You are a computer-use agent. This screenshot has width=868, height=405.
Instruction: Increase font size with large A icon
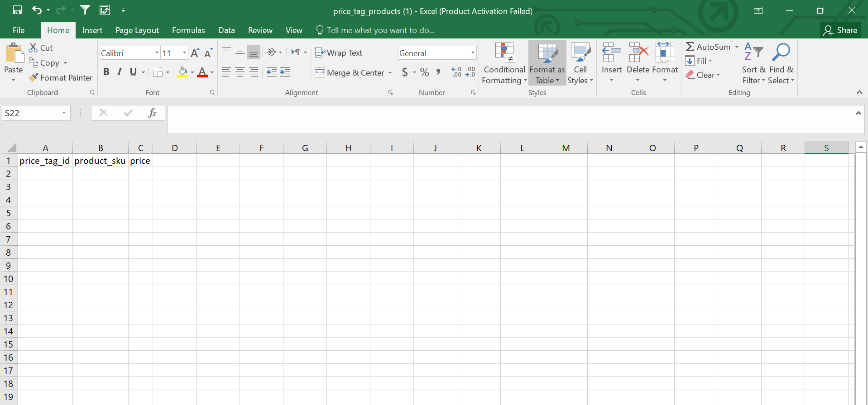click(195, 53)
